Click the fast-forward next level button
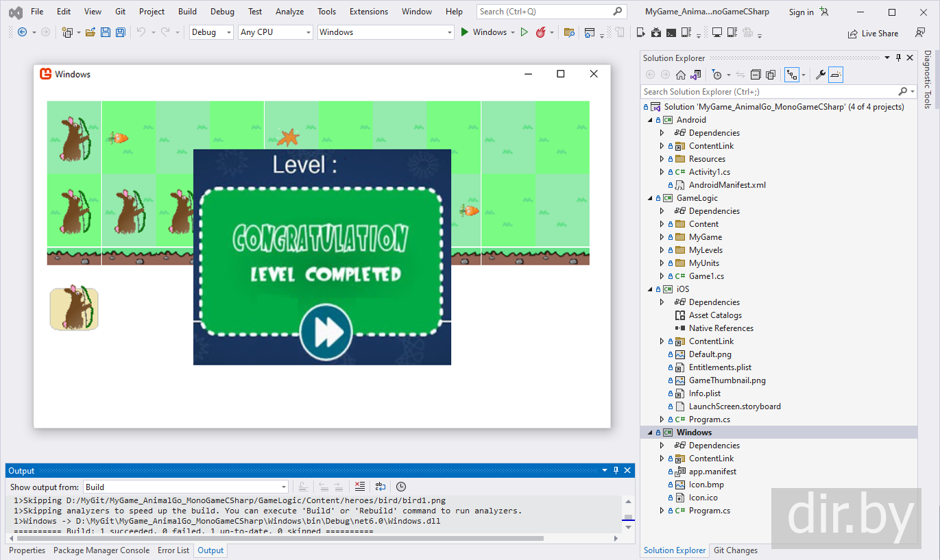 (x=326, y=333)
